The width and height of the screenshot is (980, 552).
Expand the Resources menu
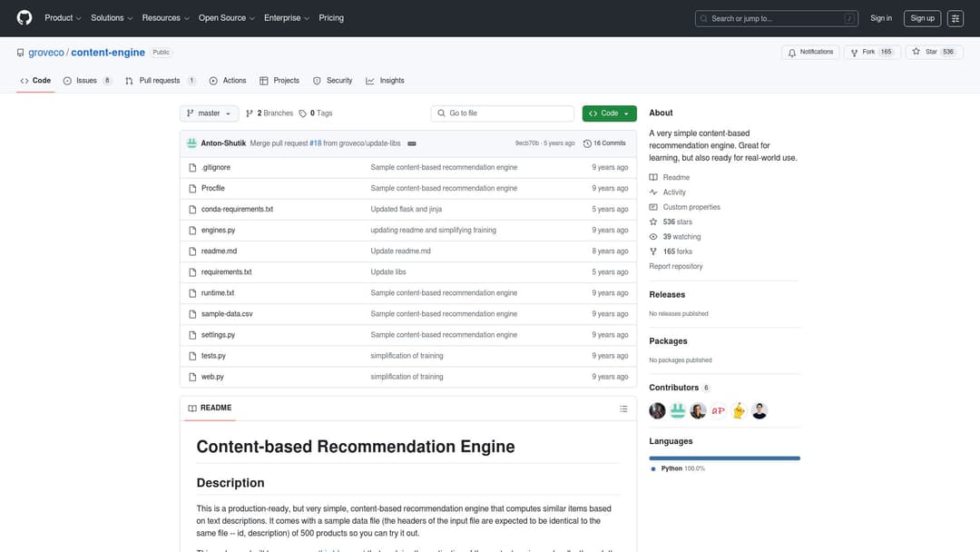(165, 18)
